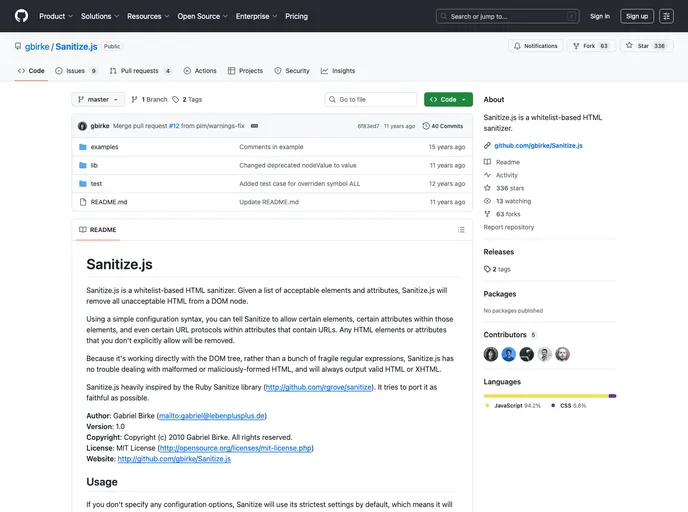Image resolution: width=688 pixels, height=512 pixels.
Task: Click the CSS purple language bar segment
Action: pyautogui.click(x=613, y=396)
